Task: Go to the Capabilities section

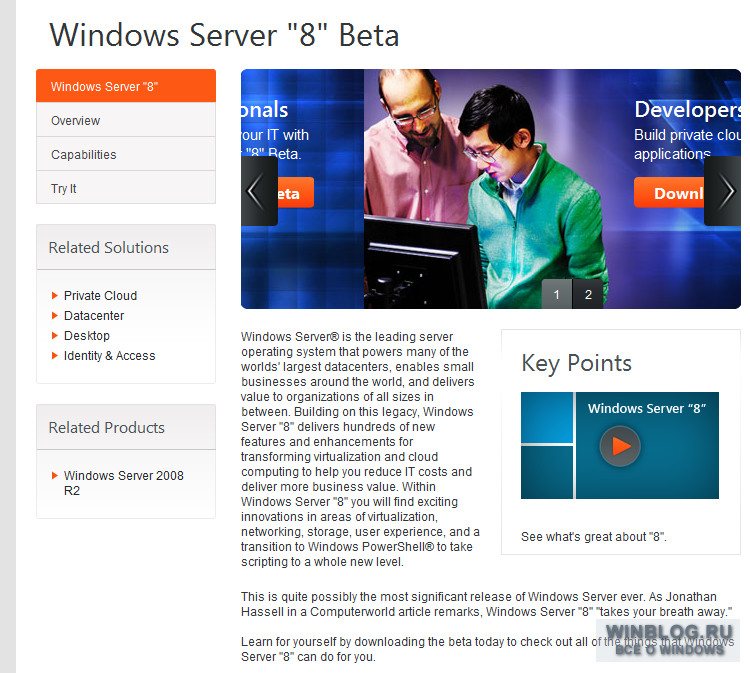Action: click(x=126, y=154)
